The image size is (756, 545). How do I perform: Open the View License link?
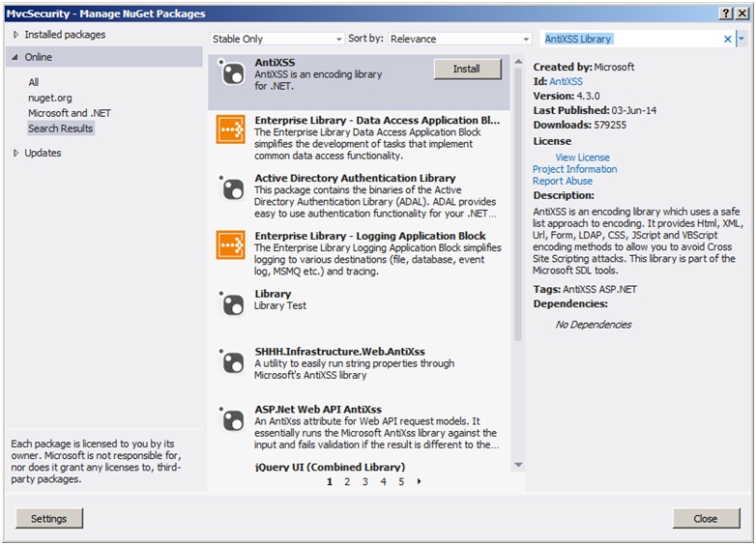tap(582, 158)
